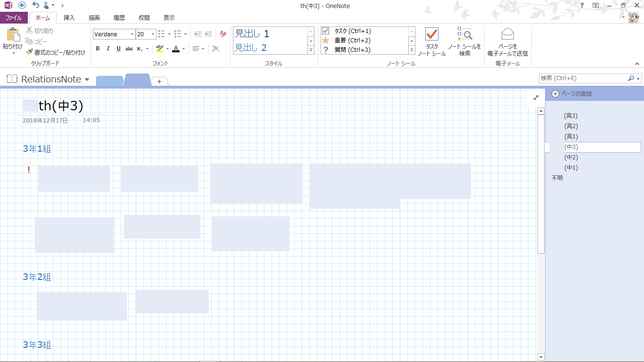Select the 見出し 1 heading style
The width and height of the screenshot is (644, 362).
[x=252, y=33]
